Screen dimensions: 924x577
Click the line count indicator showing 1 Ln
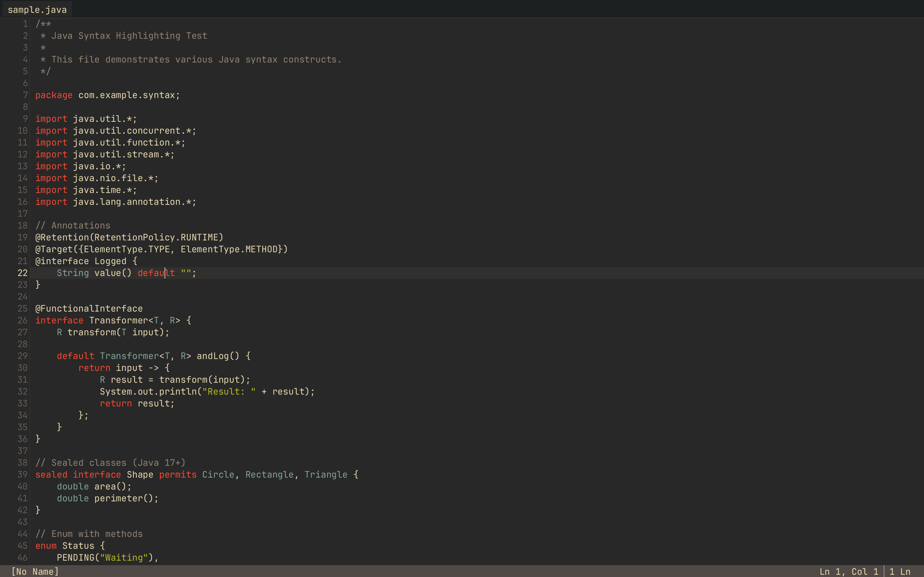[x=900, y=571]
